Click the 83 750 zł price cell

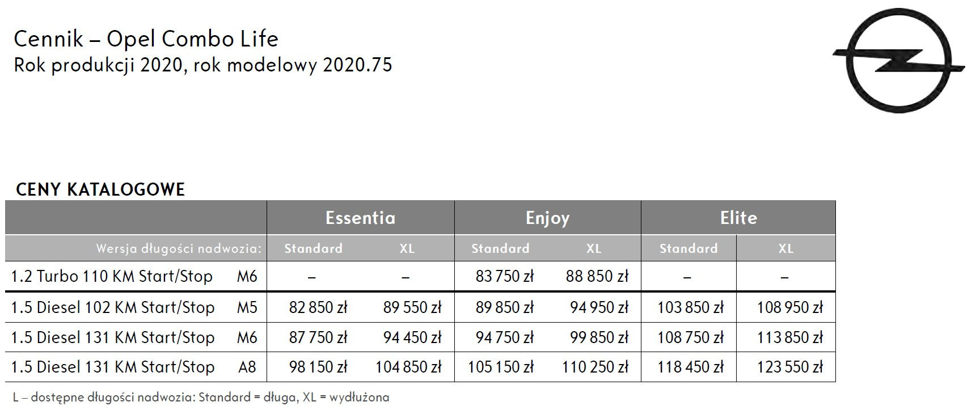coord(505,277)
